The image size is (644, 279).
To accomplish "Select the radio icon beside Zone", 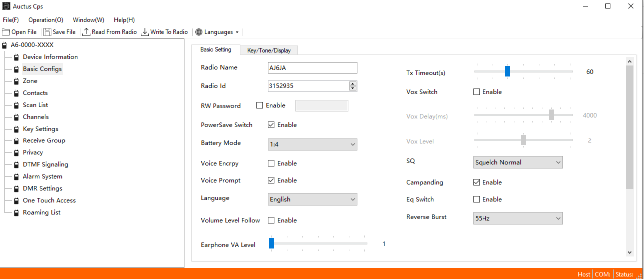I will pos(16,81).
